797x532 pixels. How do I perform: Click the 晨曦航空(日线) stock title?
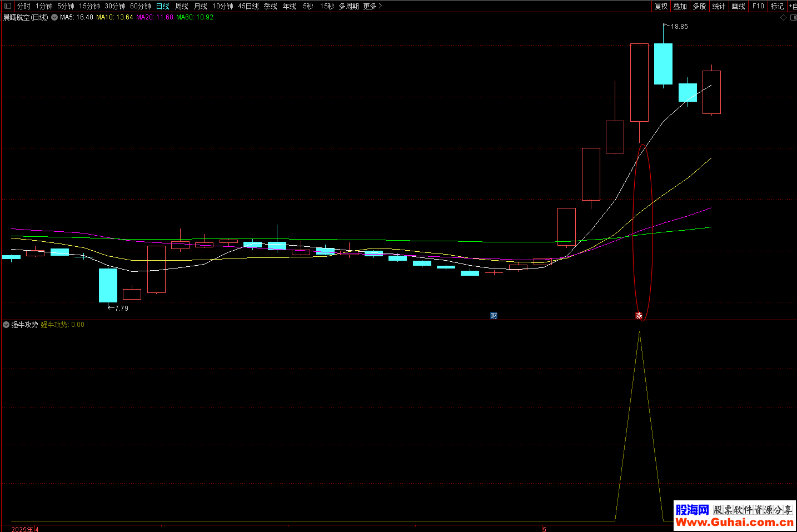point(26,17)
